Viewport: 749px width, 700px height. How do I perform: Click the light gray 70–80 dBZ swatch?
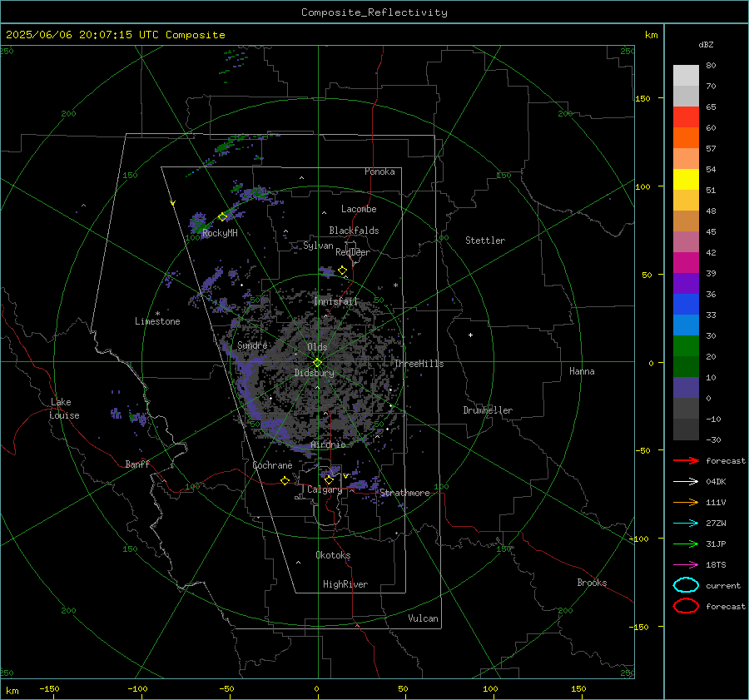[686, 76]
